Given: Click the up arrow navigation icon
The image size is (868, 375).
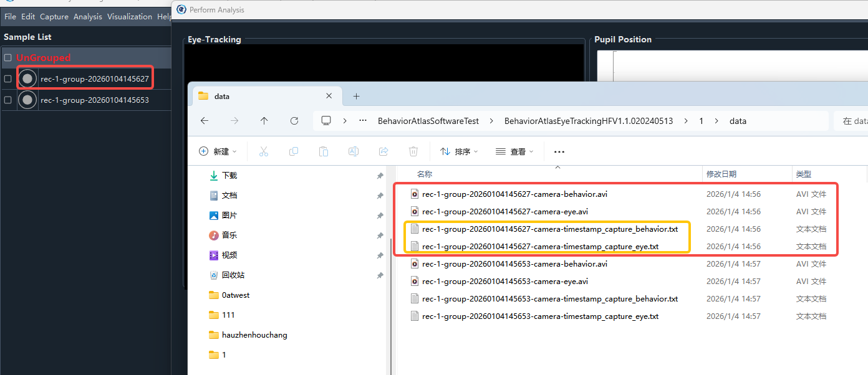Looking at the screenshot, I should coord(264,121).
